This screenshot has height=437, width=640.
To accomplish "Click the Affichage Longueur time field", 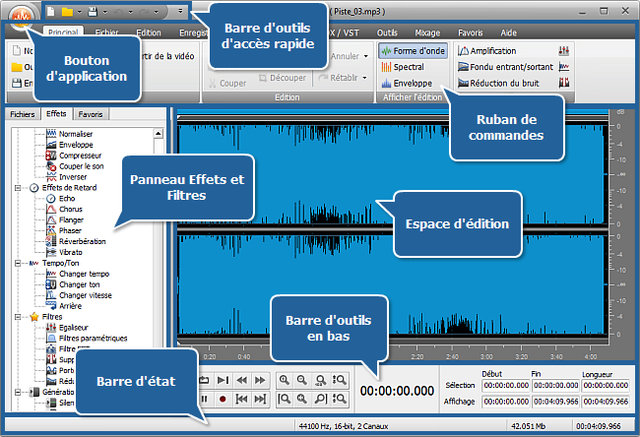I will [606, 402].
